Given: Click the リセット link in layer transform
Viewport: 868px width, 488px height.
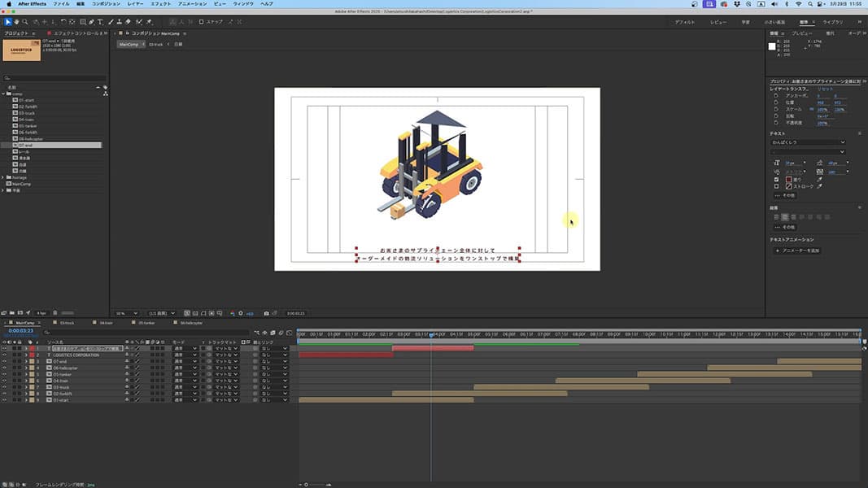Looking at the screenshot, I should click(826, 89).
